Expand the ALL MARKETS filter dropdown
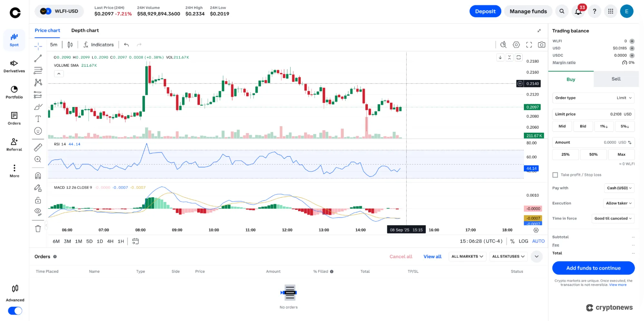 point(467,256)
